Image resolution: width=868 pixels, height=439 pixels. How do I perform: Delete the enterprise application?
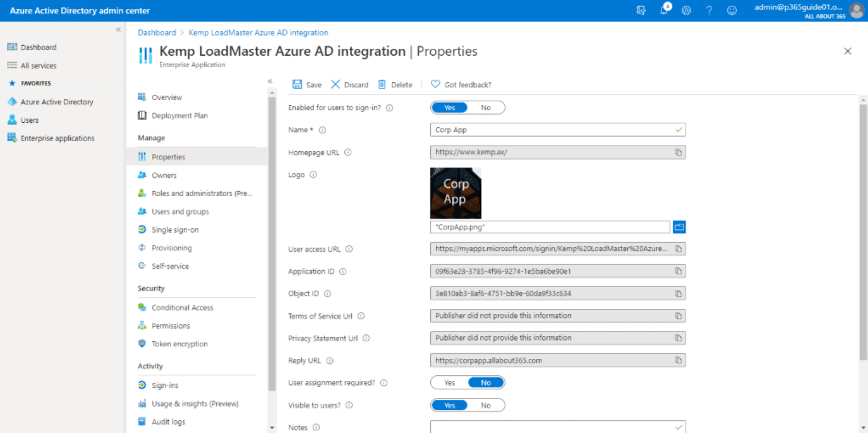tap(395, 85)
